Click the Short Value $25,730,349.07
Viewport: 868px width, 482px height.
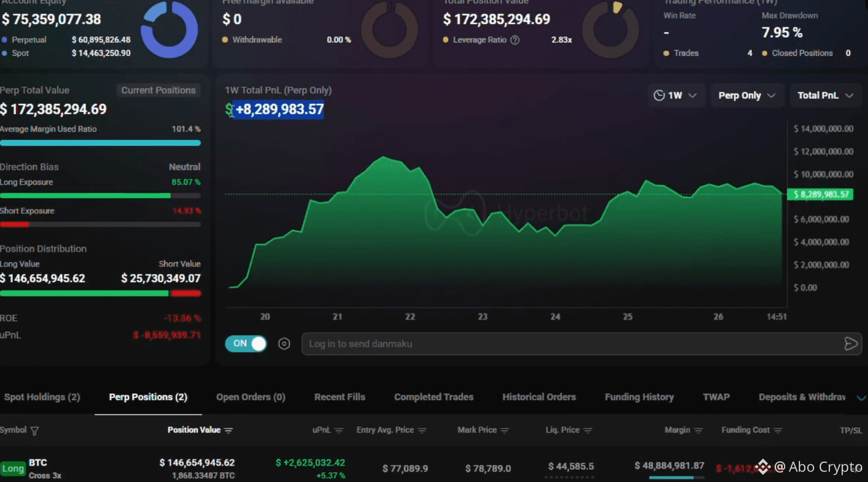(x=161, y=278)
